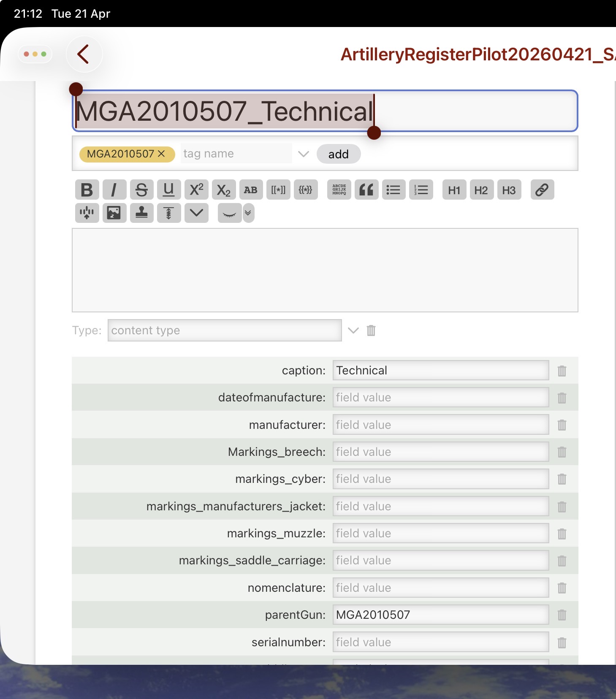Click the transclusion {{*}} toolbar button
Image resolution: width=616 pixels, height=699 pixels.
pos(305,190)
